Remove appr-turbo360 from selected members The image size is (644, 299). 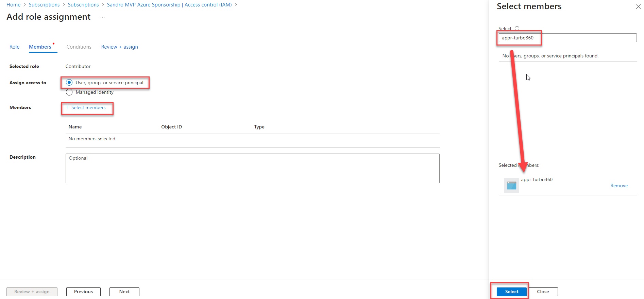[x=619, y=186]
